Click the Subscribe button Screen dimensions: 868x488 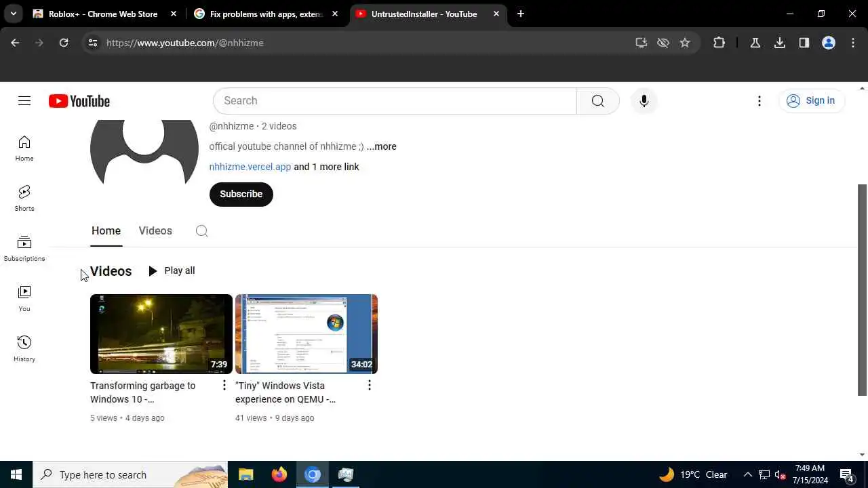[x=241, y=194]
